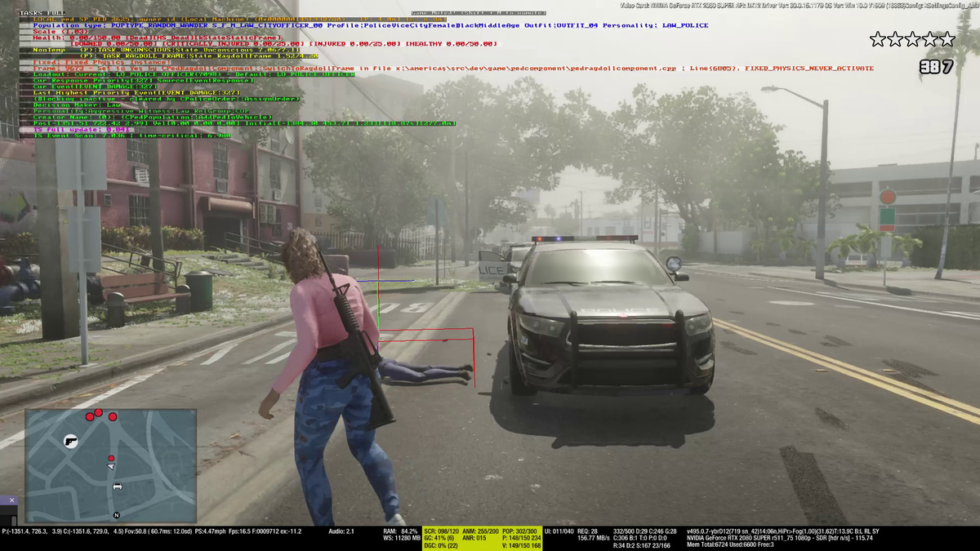This screenshot has height=551, width=980.
Task: Click the 'Last Highest Priority Event' debug line
Action: click(136, 92)
